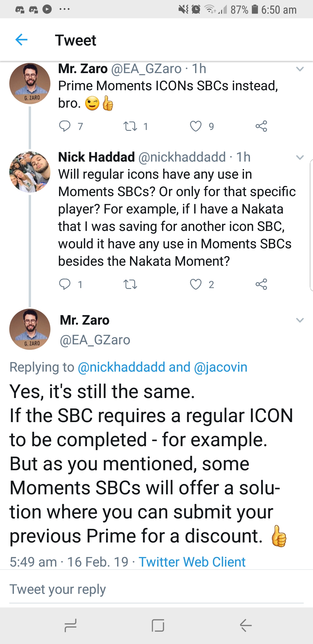
Task: Open Mr. Zaro's avatar on main tweet
Action: 30,329
